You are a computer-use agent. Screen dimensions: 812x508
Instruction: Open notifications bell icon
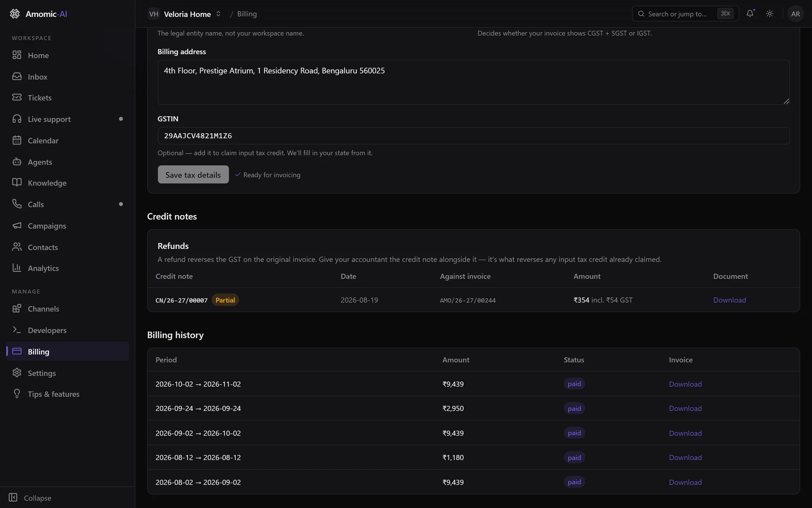click(750, 14)
